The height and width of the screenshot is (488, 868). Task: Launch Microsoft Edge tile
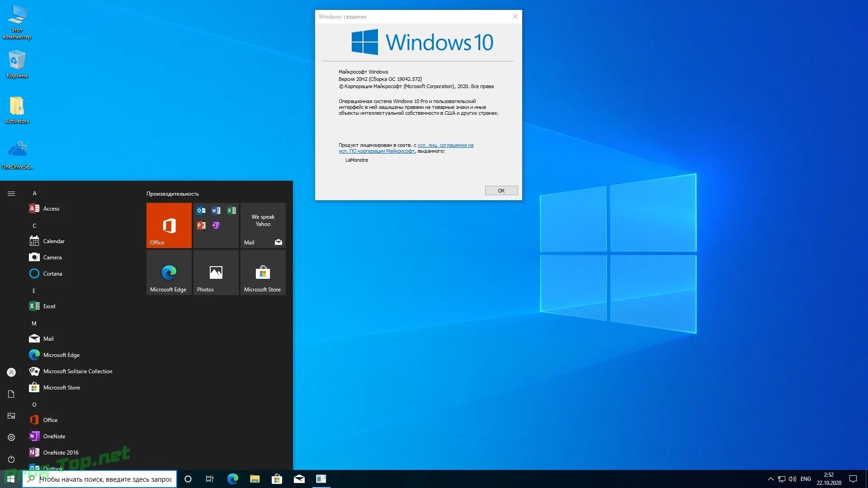[x=169, y=272]
